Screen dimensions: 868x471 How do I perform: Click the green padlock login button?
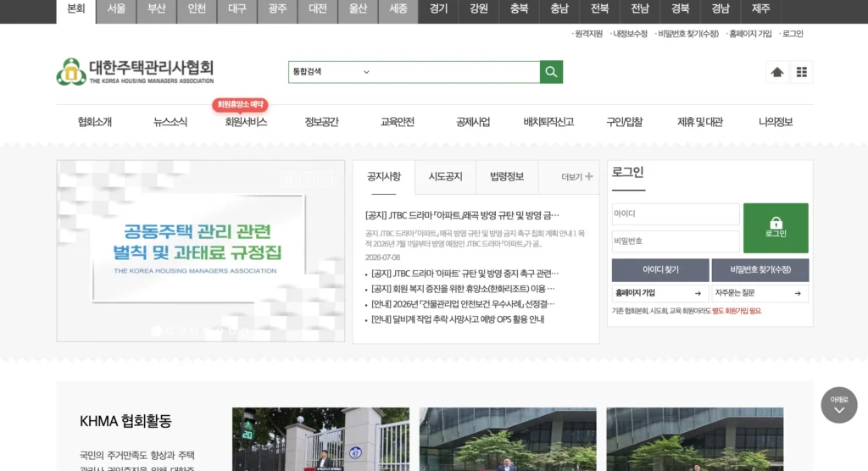pos(776,228)
